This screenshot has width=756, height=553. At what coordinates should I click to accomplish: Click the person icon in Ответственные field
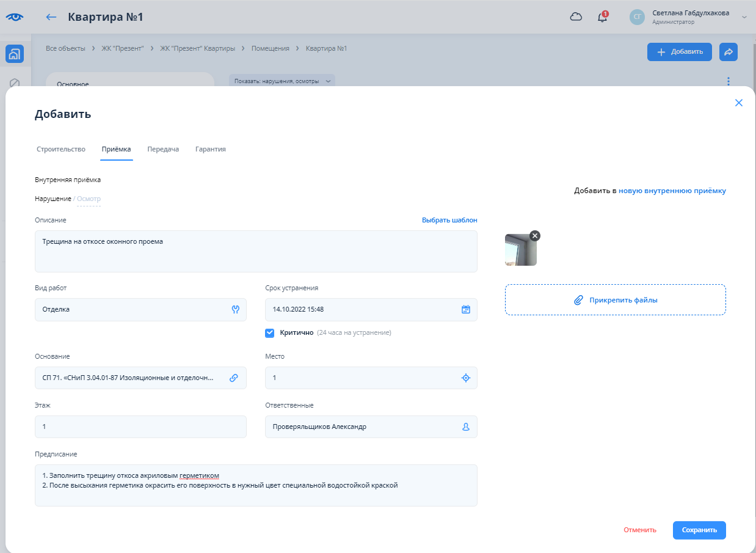(465, 427)
